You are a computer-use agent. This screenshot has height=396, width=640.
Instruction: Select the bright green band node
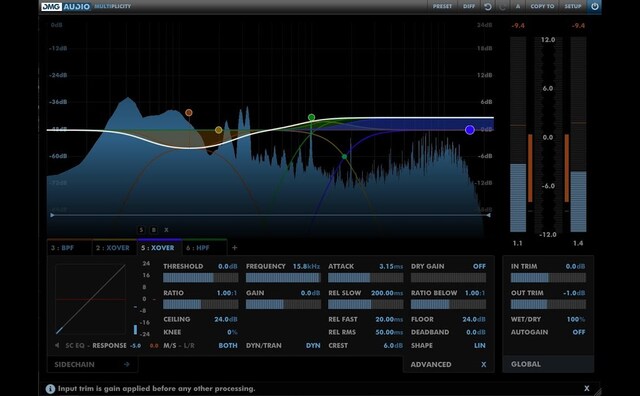pyautogui.click(x=311, y=118)
